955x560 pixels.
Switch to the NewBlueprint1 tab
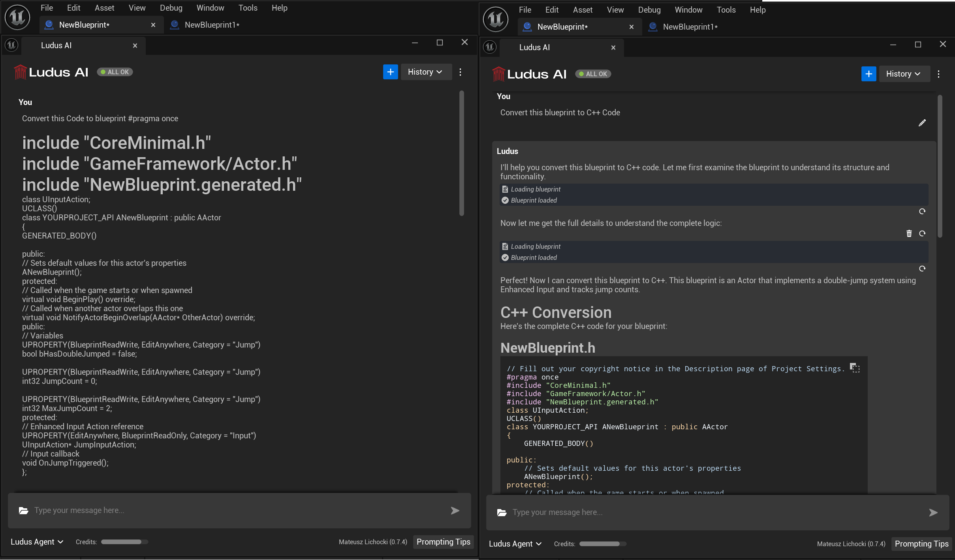click(211, 25)
